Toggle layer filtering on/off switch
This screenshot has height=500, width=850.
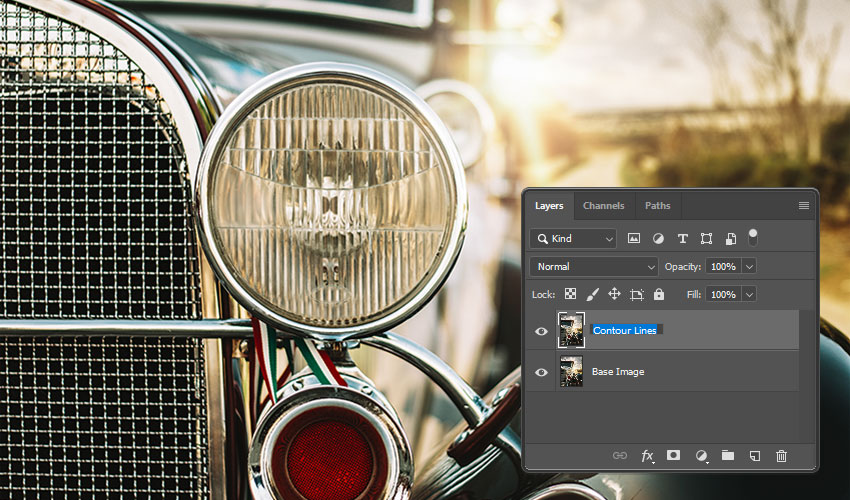click(752, 237)
